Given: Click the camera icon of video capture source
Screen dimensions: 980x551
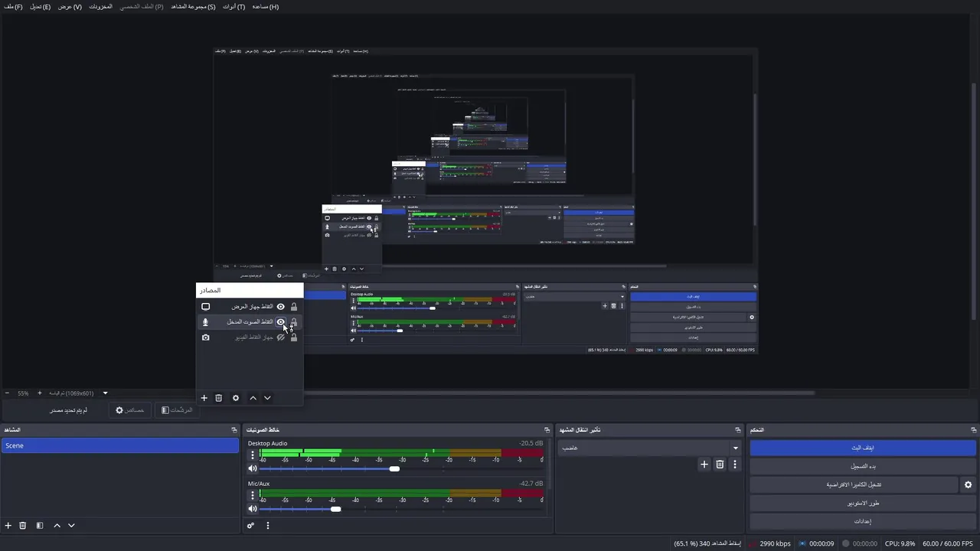Looking at the screenshot, I should pos(205,337).
